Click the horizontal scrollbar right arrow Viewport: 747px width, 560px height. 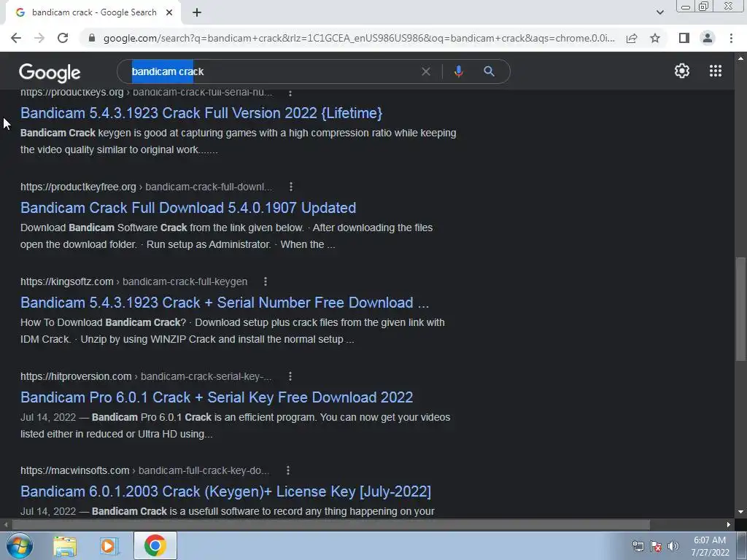point(729,525)
